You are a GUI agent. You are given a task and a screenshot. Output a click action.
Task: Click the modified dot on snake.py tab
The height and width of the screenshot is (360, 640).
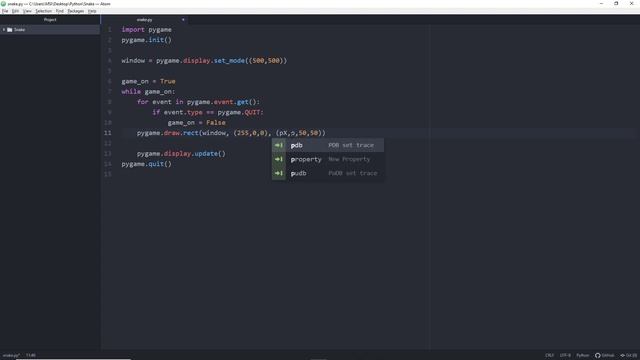point(183,20)
